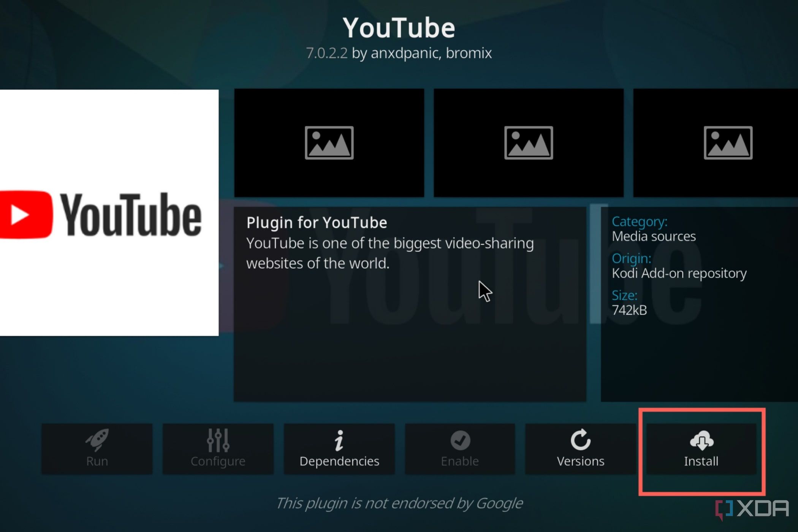The image size is (798, 532).
Task: Click the 'Plugin for YouTube' heading
Action: [317, 223]
